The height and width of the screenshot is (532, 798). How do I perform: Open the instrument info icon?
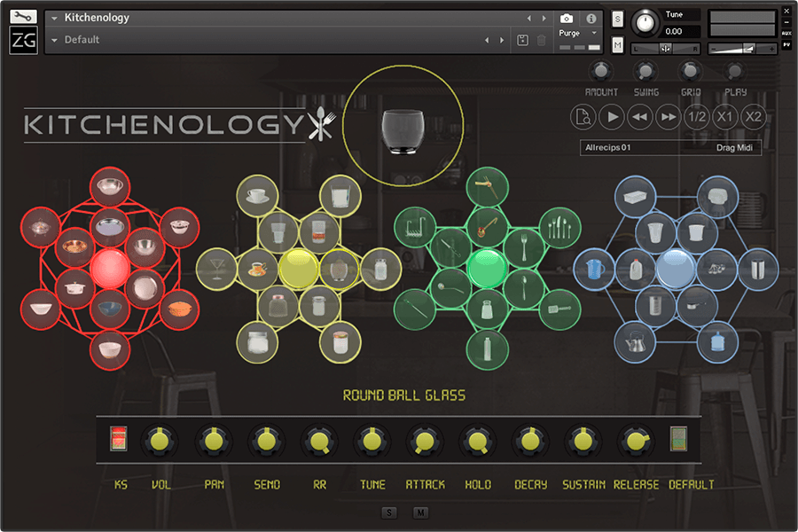click(591, 19)
